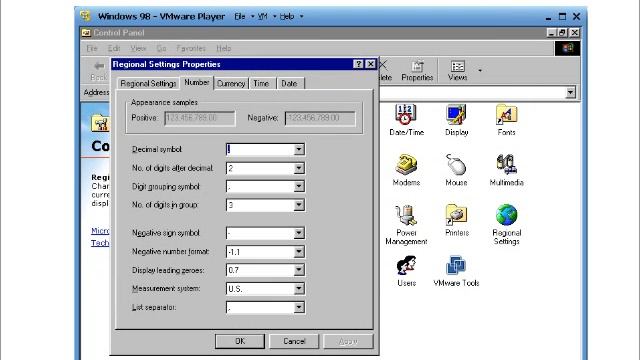Click the help question mark button in dialog title
This screenshot has width=640, height=360.
[358, 64]
